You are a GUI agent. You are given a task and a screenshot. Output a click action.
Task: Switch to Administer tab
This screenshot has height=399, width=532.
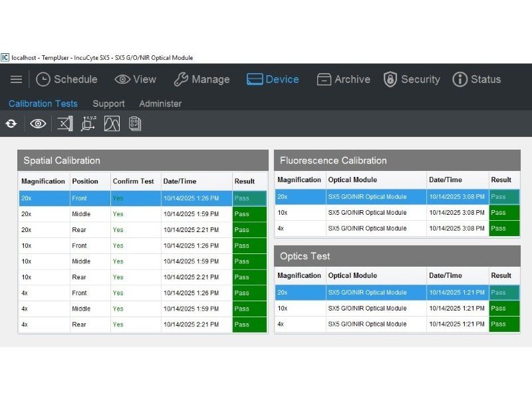click(160, 104)
